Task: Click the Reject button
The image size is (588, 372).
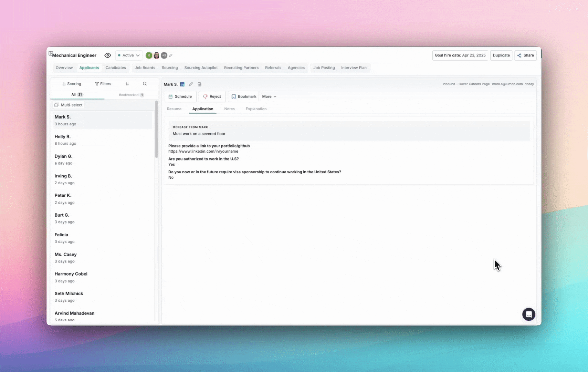Action: click(x=212, y=97)
